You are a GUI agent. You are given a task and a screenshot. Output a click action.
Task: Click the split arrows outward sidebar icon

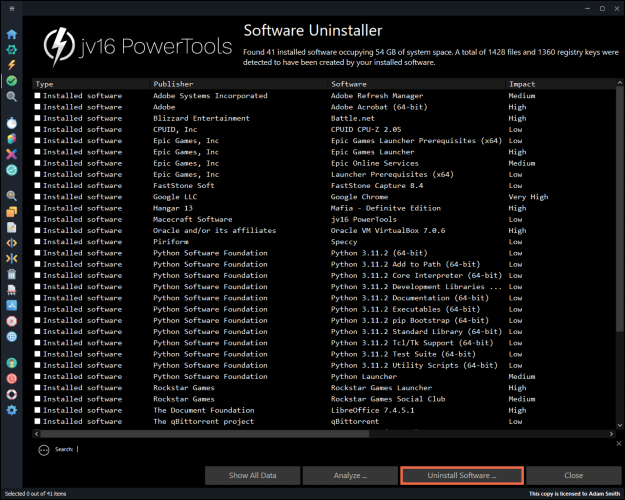click(x=12, y=243)
